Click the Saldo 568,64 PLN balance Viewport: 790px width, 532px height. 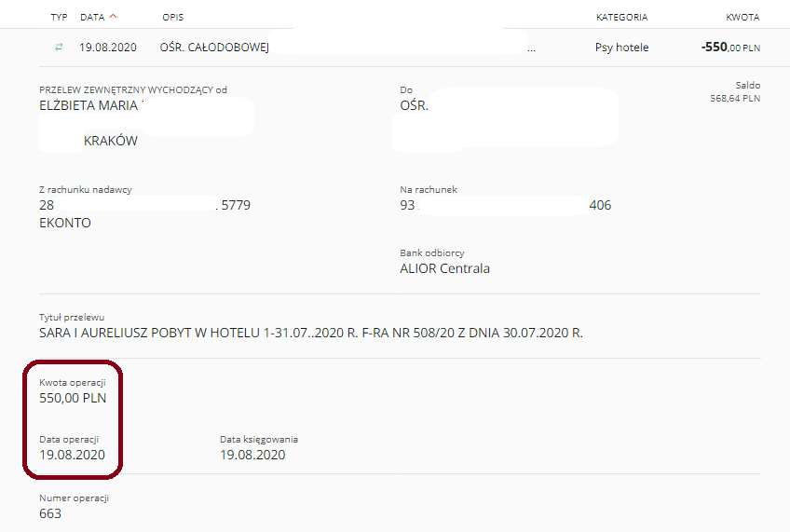tap(735, 98)
